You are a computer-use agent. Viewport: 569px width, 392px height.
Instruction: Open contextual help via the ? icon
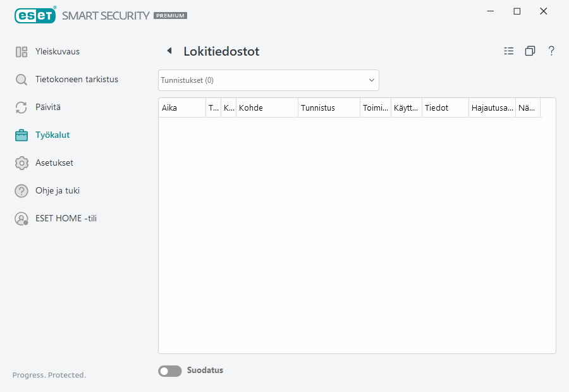point(551,51)
